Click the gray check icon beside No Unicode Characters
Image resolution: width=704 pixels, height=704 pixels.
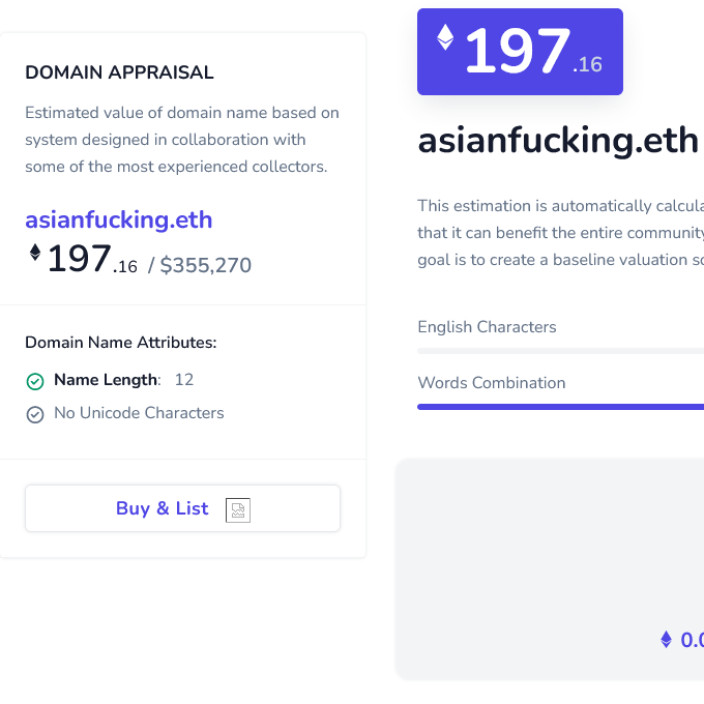[x=35, y=414]
